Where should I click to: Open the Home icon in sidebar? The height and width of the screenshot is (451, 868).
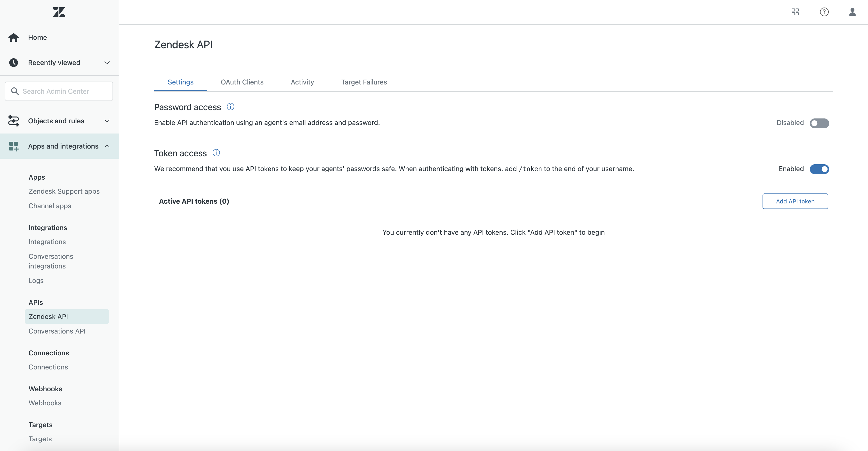point(14,37)
